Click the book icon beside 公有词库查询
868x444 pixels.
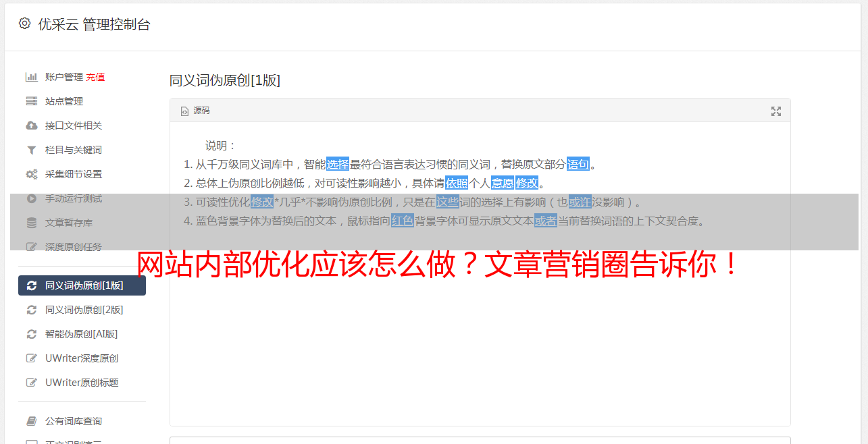pyautogui.click(x=31, y=421)
